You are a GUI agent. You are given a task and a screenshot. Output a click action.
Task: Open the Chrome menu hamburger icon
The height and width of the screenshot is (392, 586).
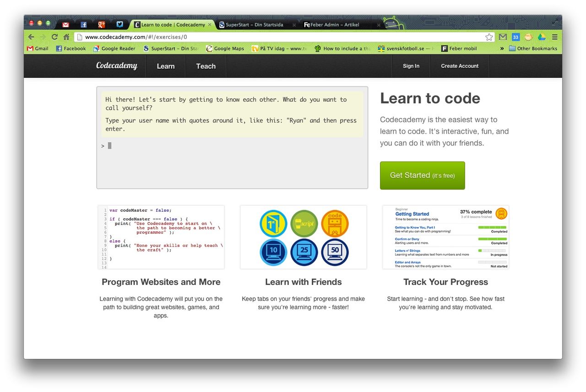[x=555, y=37]
